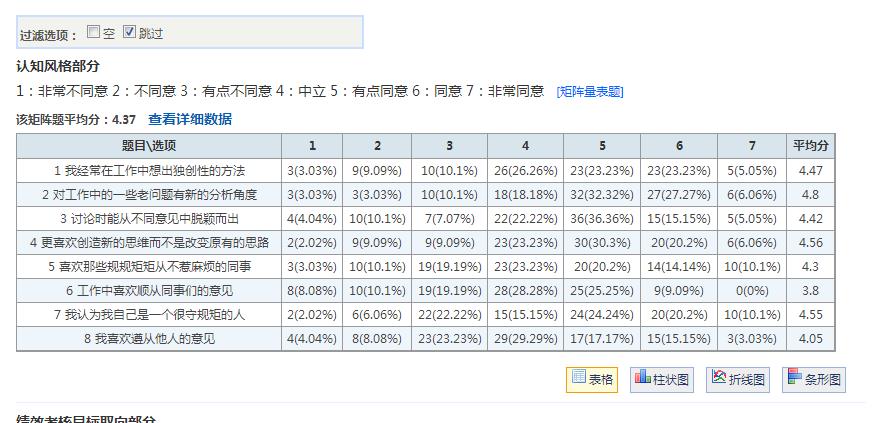Click row 我认为我自己是一个很守规矩的人
This screenshot has width=881, height=423.
[x=149, y=314]
